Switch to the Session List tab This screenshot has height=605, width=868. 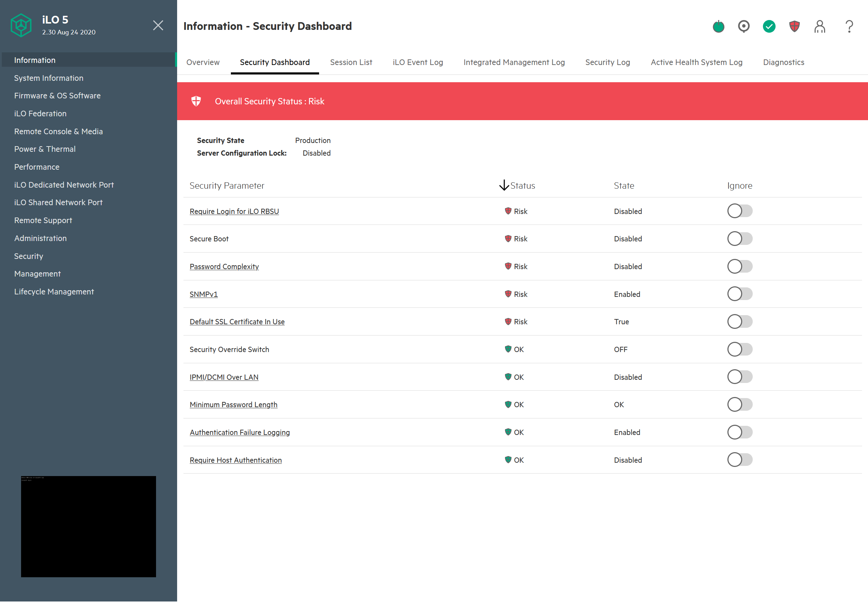(351, 62)
